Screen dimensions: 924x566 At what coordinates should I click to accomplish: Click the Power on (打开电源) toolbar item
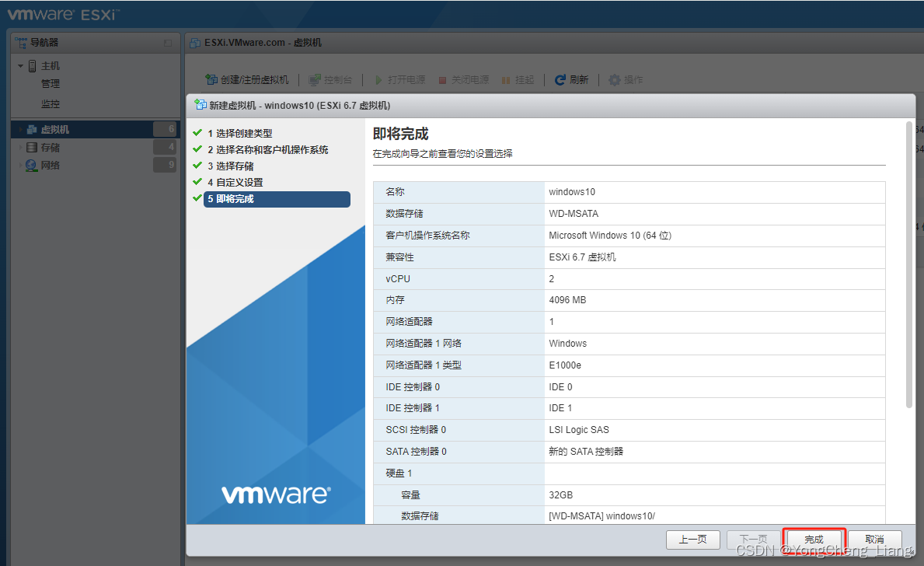[x=400, y=79]
